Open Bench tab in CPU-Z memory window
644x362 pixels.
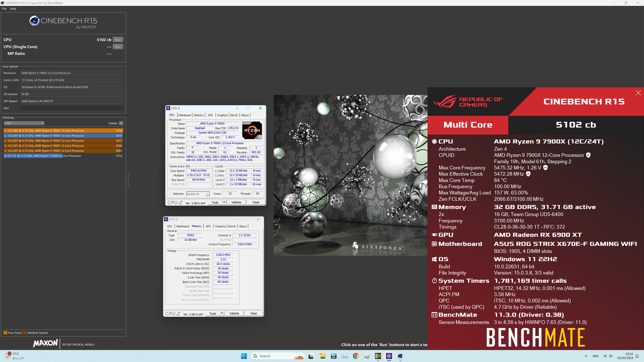[232, 226]
